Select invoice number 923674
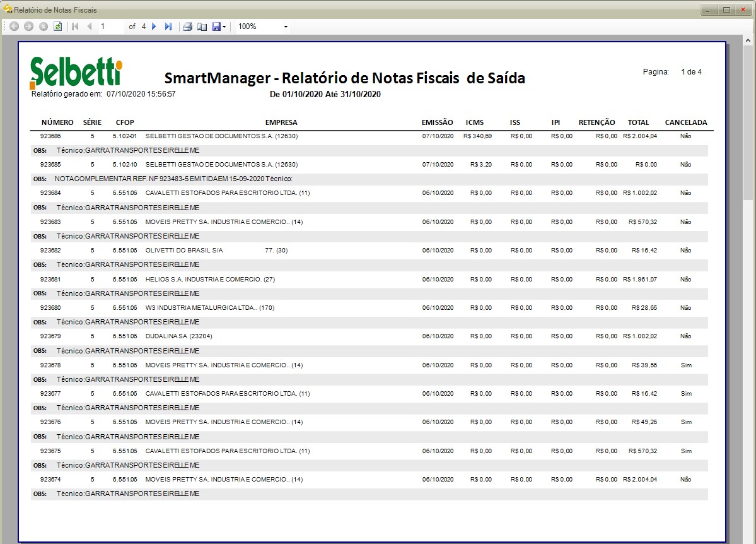The image size is (756, 544). [50, 480]
